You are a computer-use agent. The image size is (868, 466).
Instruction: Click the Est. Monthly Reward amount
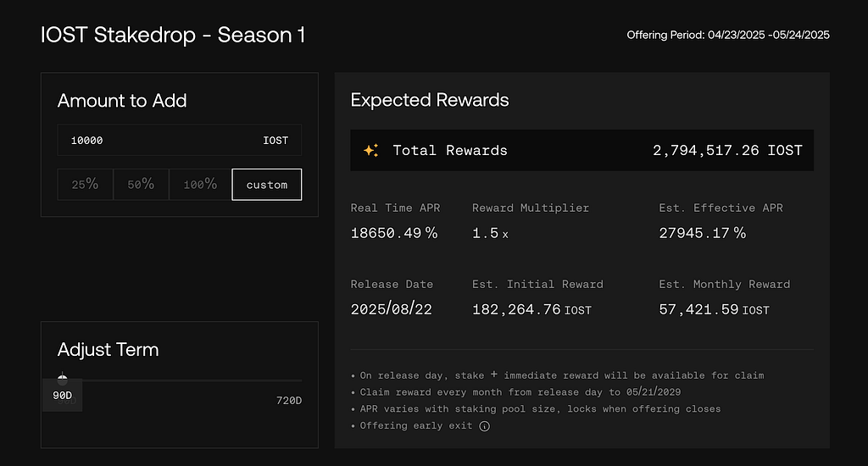[x=714, y=309]
